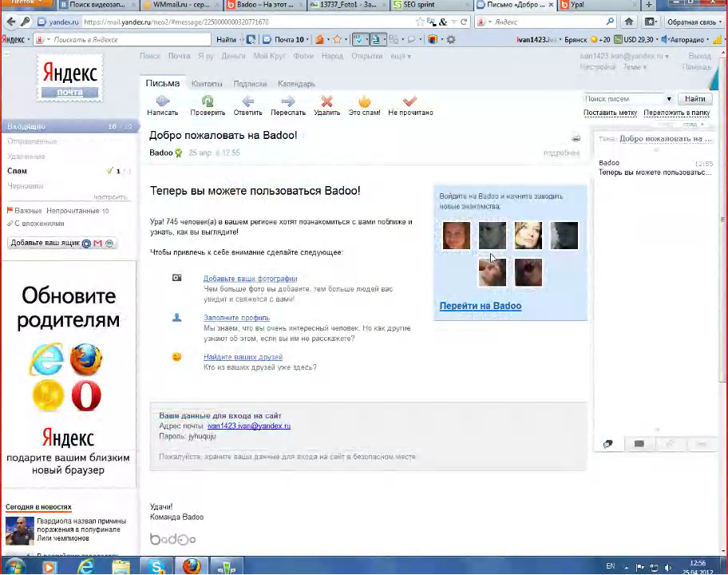Click the Написать compose mail icon
The width and height of the screenshot is (728, 575).
point(163,101)
